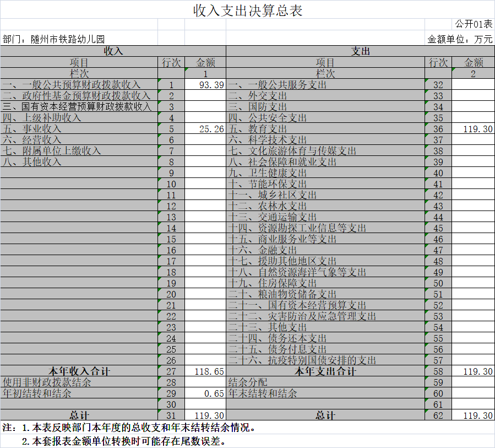Select the 外交支出 cell
Image resolution: width=495 pixels, height=448 pixels.
[x=325, y=96]
